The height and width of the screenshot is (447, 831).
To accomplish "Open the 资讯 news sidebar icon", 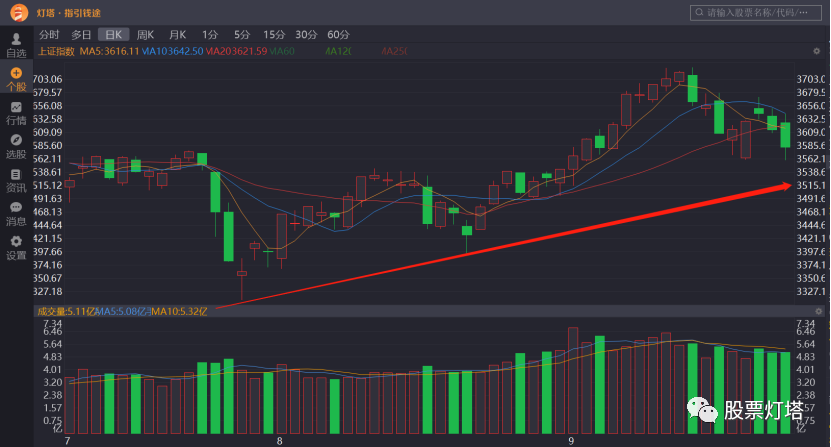I will [x=16, y=180].
